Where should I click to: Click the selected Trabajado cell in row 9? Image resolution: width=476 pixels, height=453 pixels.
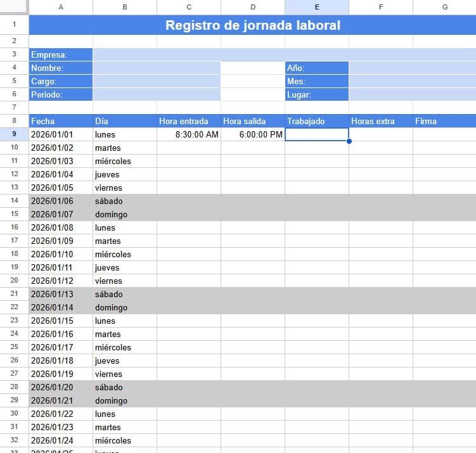[317, 134]
